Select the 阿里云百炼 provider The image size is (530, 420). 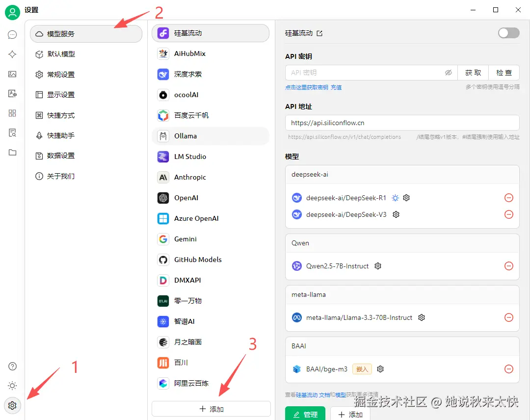211,383
